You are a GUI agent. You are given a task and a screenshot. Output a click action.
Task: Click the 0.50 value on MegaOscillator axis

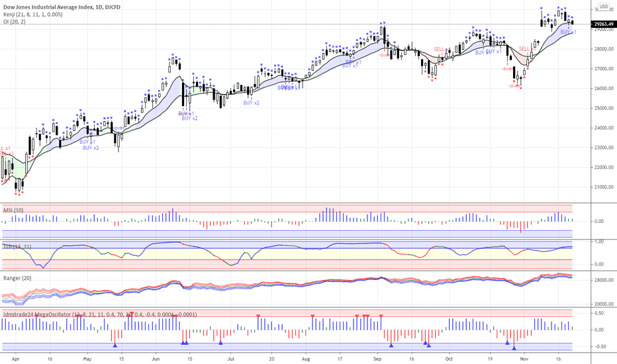(x=600, y=313)
